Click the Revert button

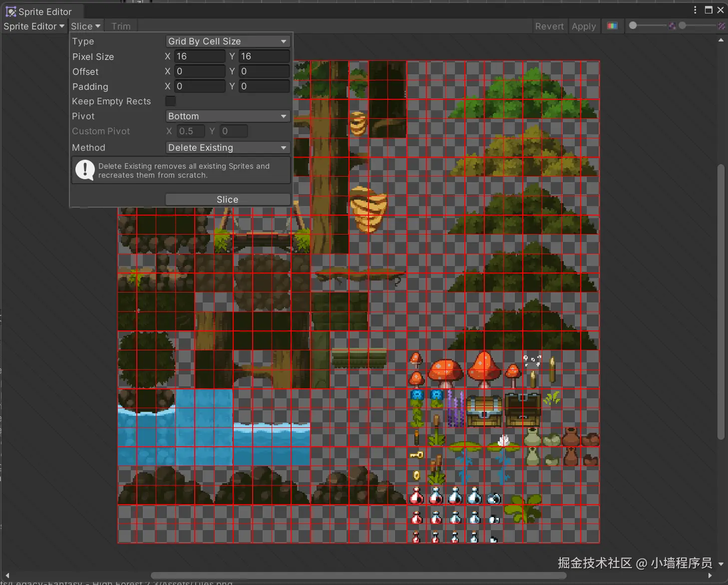549,26
